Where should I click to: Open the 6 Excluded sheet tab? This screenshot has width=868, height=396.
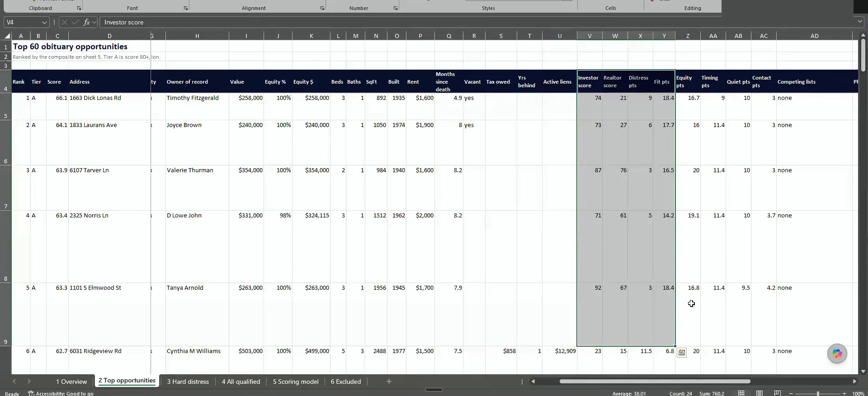coord(346,382)
